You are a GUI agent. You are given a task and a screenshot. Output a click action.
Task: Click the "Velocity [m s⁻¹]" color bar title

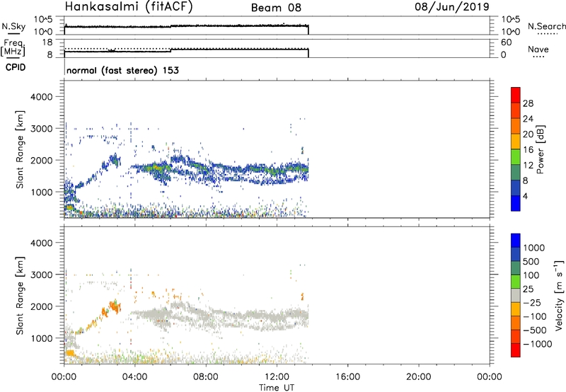point(559,296)
